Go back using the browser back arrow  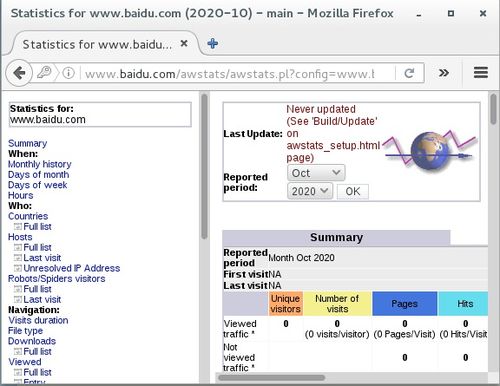click(x=19, y=73)
